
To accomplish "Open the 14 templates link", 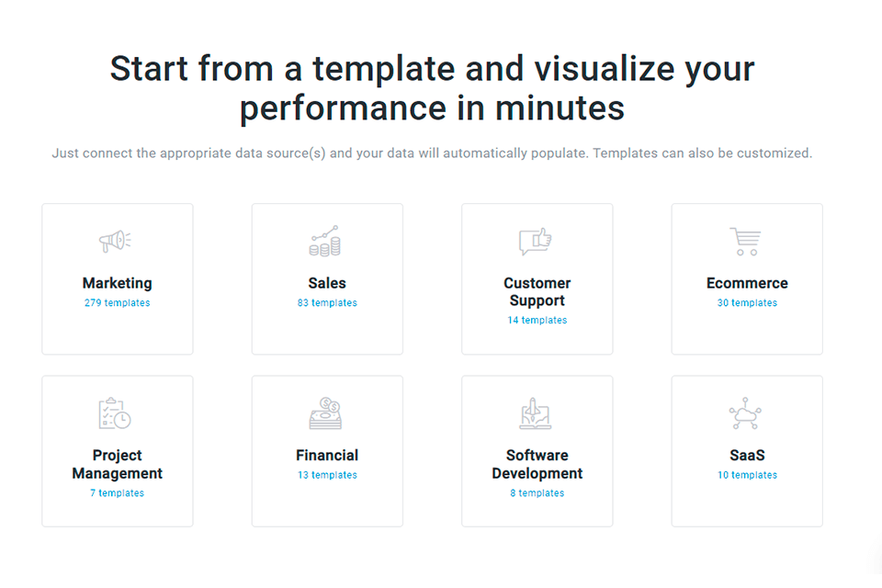I will pos(537,321).
